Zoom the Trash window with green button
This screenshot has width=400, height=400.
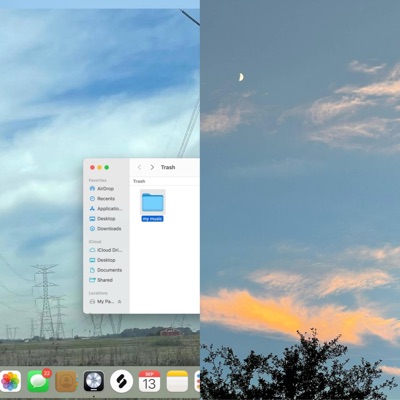107,167
